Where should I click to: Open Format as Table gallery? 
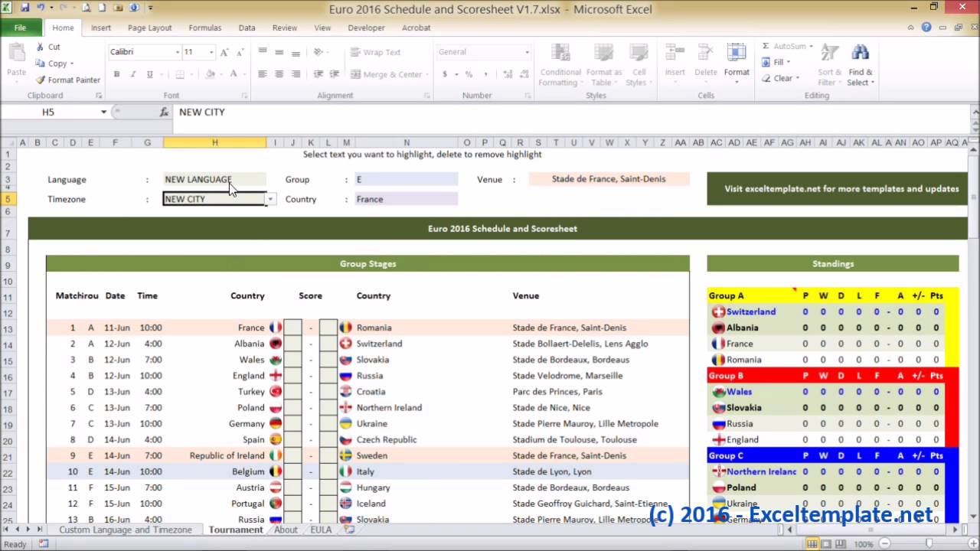click(x=604, y=64)
